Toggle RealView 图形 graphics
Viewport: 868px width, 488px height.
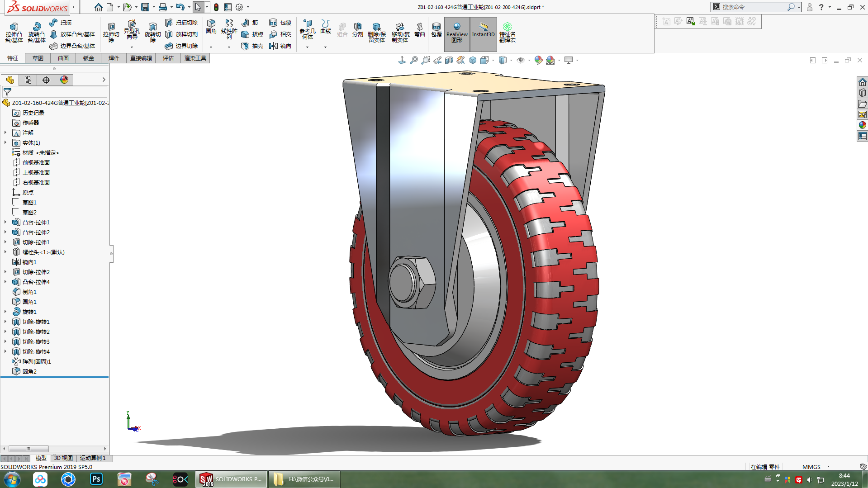pyautogui.click(x=457, y=34)
